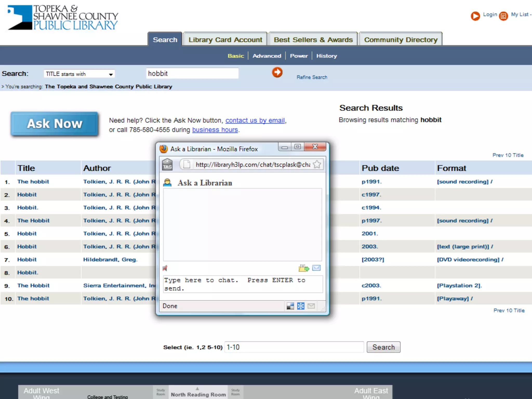Click the My List icon

pos(503,16)
